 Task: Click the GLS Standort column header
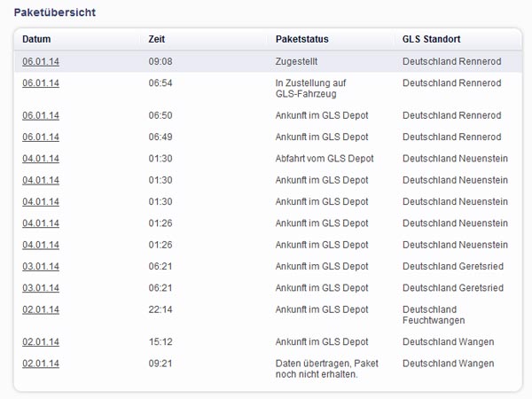[x=431, y=39]
